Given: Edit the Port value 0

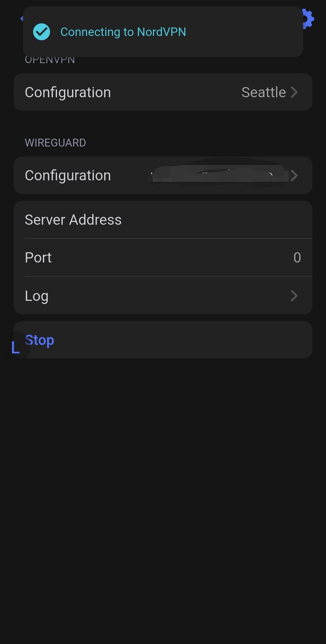Looking at the screenshot, I should [297, 258].
